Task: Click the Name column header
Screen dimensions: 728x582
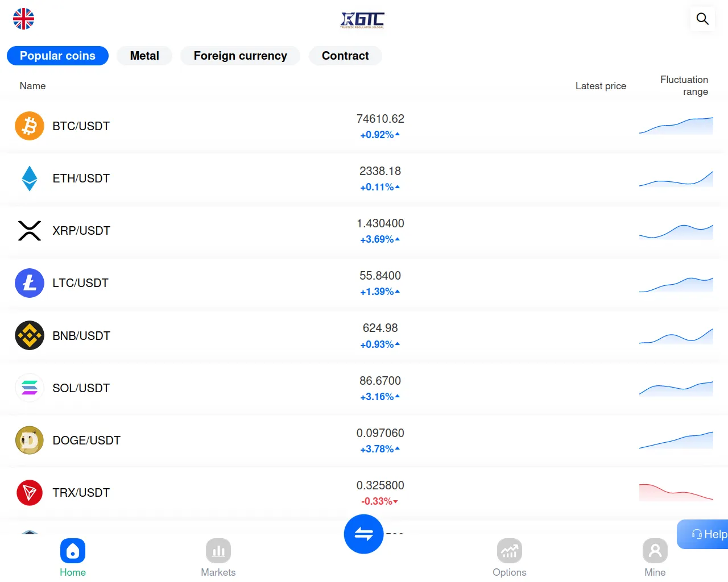Action: (x=32, y=86)
